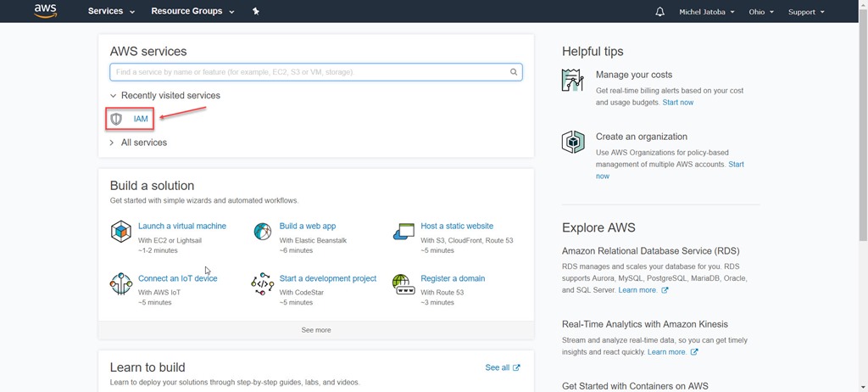Screen dimensions: 868x392
Task: Click the 'Manage your costs' heading
Action: [634, 75]
